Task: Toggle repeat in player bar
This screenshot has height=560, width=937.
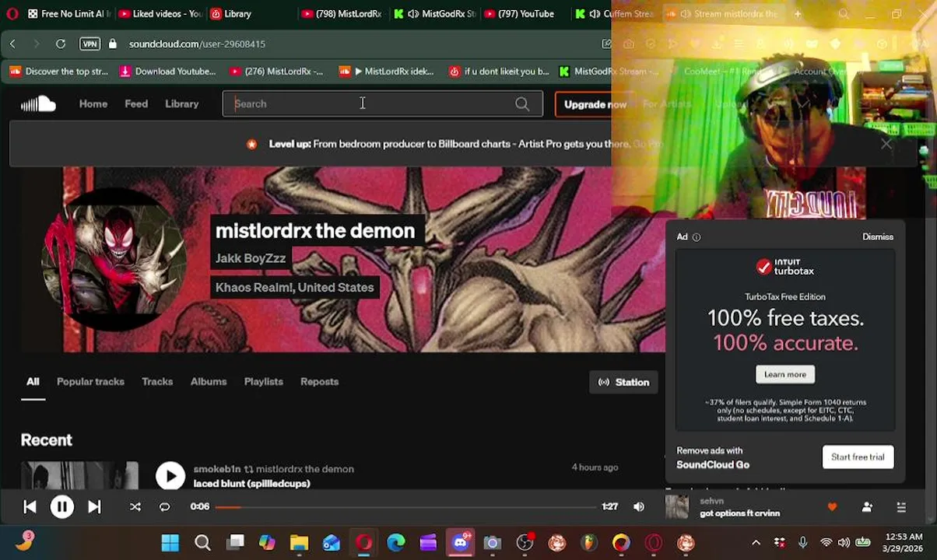Action: click(x=164, y=507)
